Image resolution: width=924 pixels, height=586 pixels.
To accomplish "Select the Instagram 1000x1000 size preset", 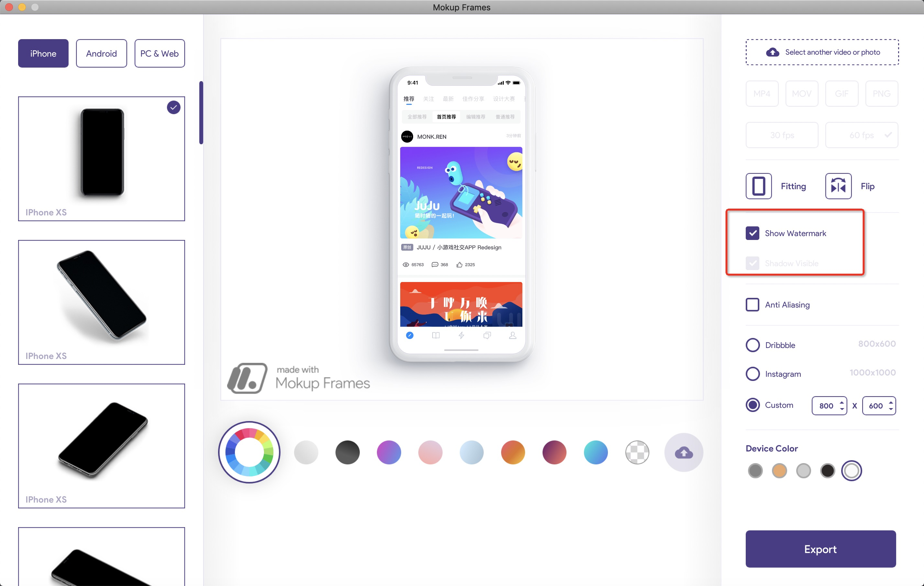I will 753,374.
